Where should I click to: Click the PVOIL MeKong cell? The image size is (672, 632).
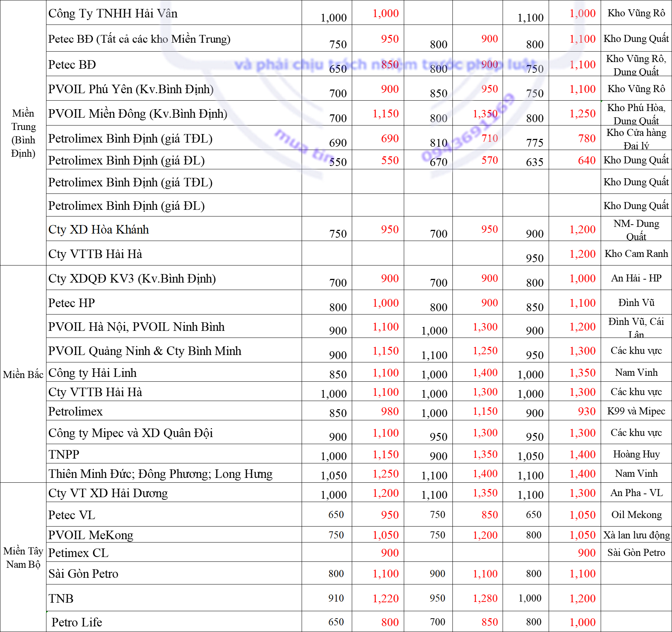(174, 535)
